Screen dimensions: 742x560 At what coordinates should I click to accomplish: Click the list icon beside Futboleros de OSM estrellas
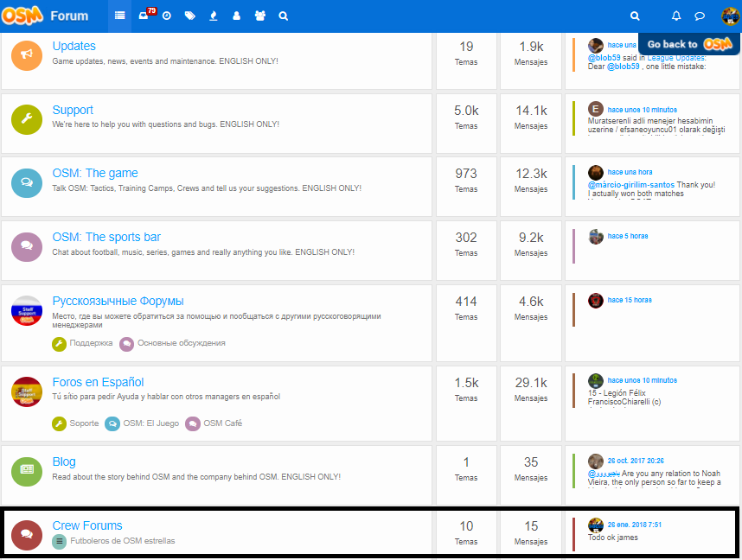click(x=59, y=541)
